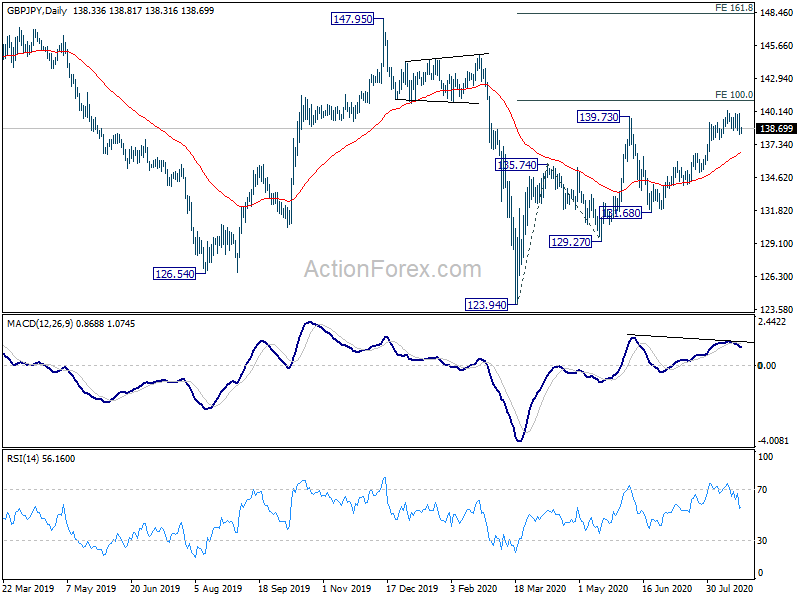Screen dimensions: 800x600
Task: Click the MACD zero level 0.00 label
Action: point(767,366)
